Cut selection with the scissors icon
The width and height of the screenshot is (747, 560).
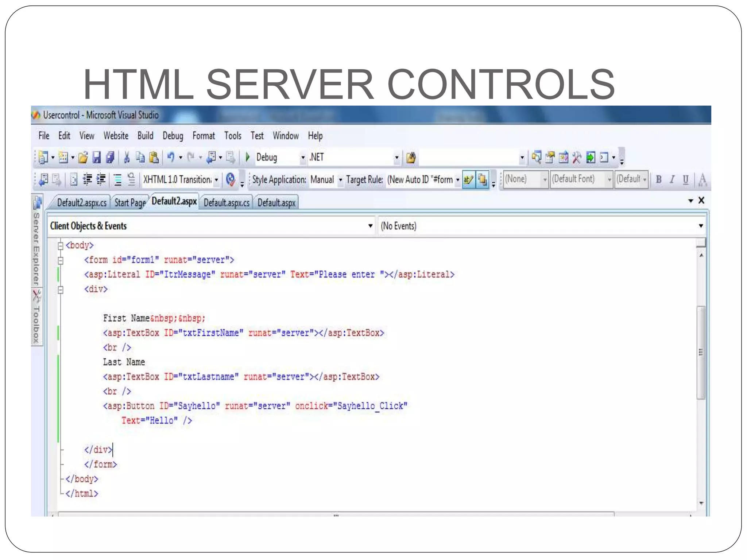click(127, 157)
